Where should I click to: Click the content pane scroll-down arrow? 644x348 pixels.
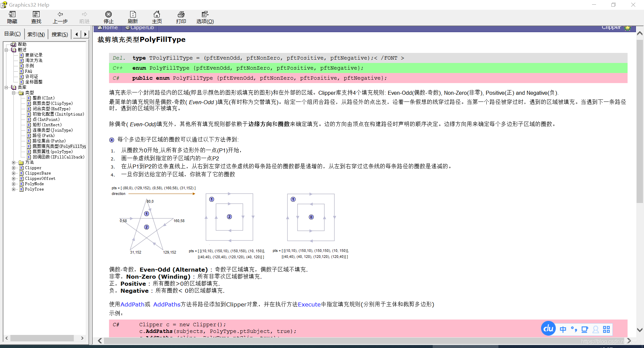click(640, 330)
